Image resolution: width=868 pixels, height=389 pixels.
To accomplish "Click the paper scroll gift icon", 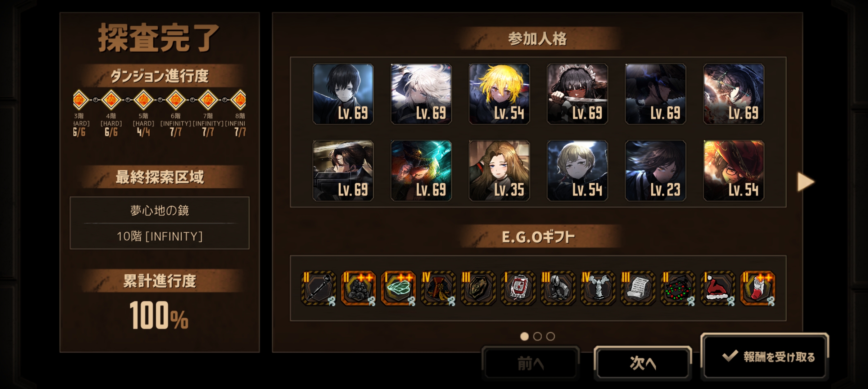I will click(638, 288).
